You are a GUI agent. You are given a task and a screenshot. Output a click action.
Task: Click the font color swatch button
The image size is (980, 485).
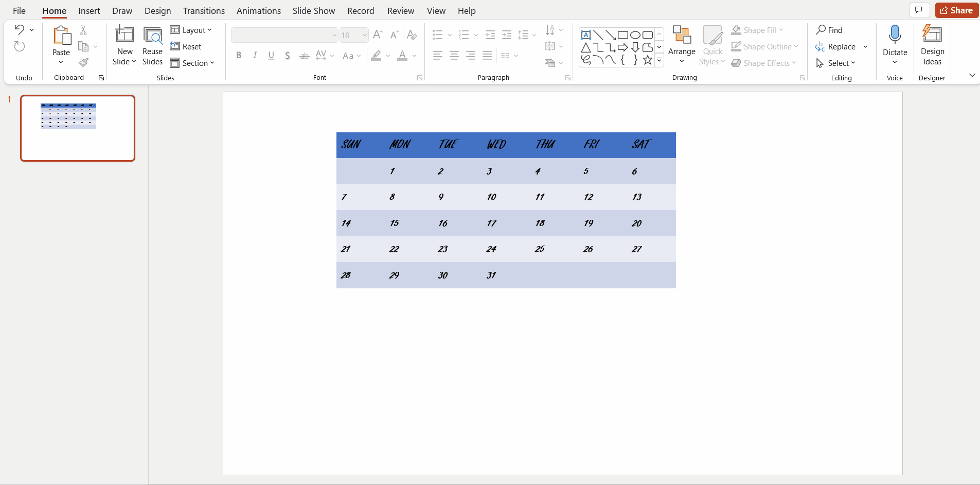click(x=402, y=56)
